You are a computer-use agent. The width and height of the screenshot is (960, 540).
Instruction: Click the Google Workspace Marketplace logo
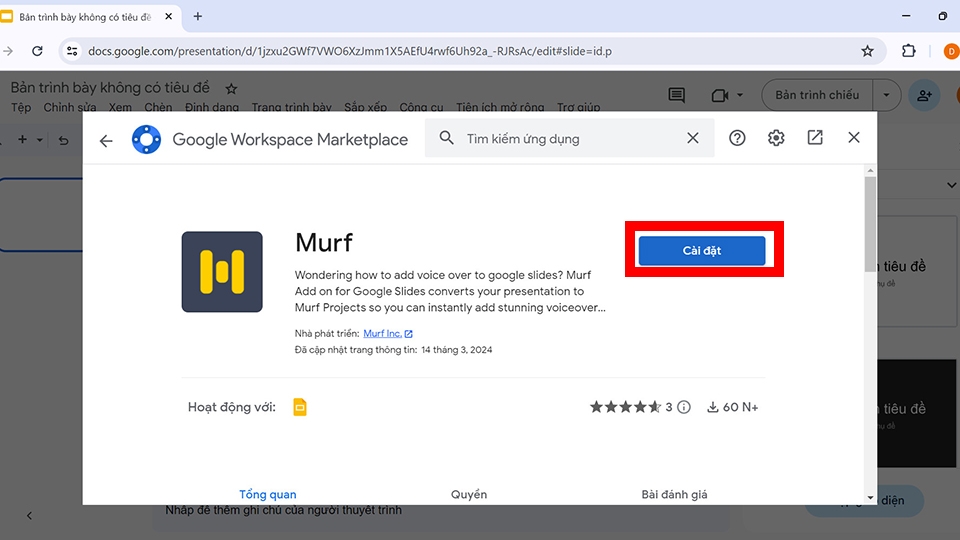(146, 140)
